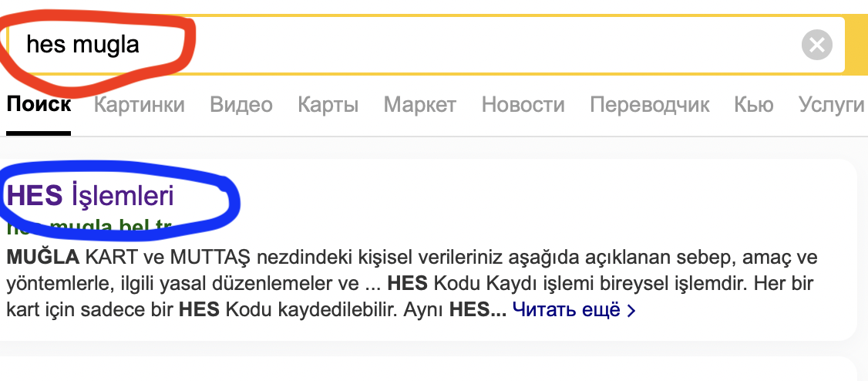The image size is (868, 381).
Task: Click the word "mugla" in the search box
Action: pos(106,45)
